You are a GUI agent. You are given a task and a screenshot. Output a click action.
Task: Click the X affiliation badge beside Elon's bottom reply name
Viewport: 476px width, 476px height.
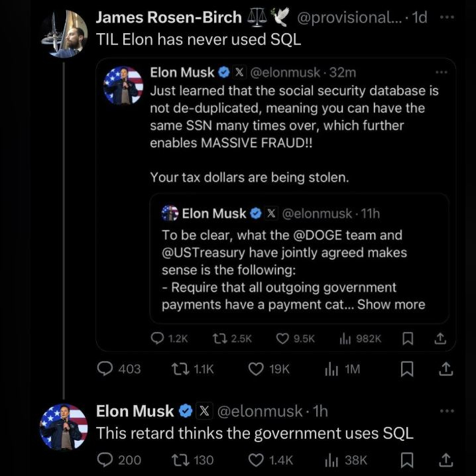tap(205, 412)
